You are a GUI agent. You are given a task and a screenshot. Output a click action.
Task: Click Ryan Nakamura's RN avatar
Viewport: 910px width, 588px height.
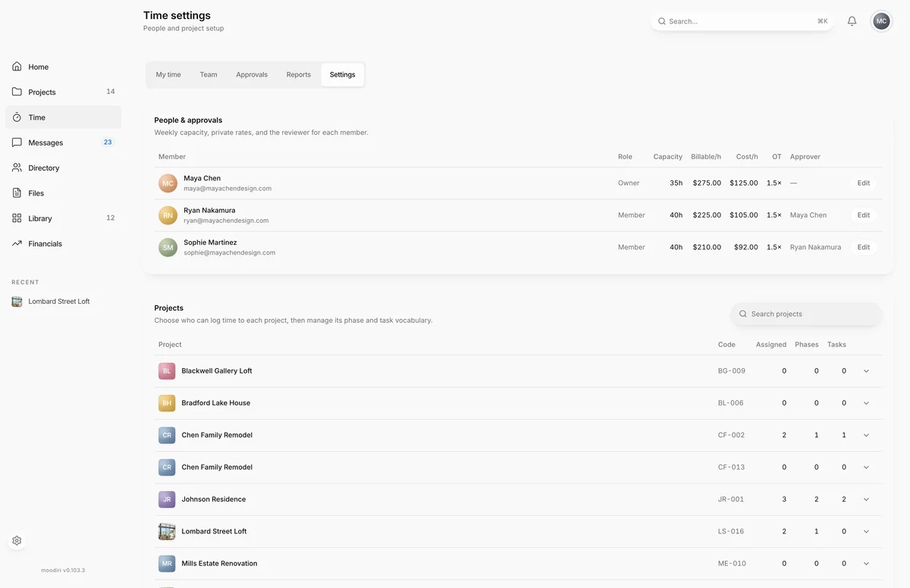coord(168,215)
